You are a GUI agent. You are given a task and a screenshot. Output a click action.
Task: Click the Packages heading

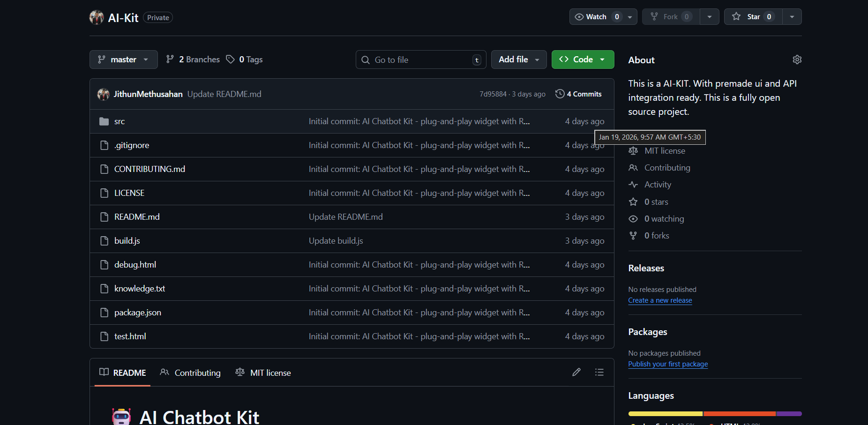648,332
